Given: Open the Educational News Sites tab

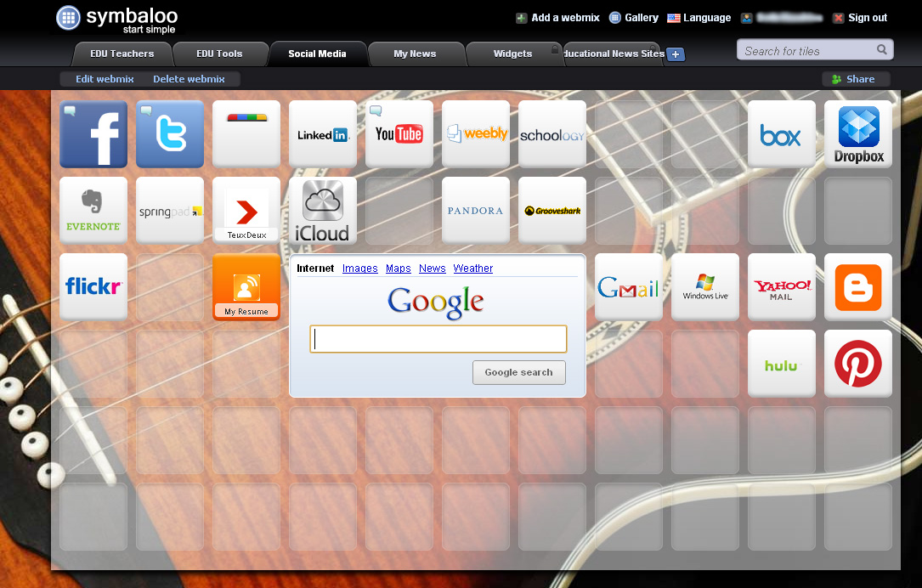Looking at the screenshot, I should point(613,54).
